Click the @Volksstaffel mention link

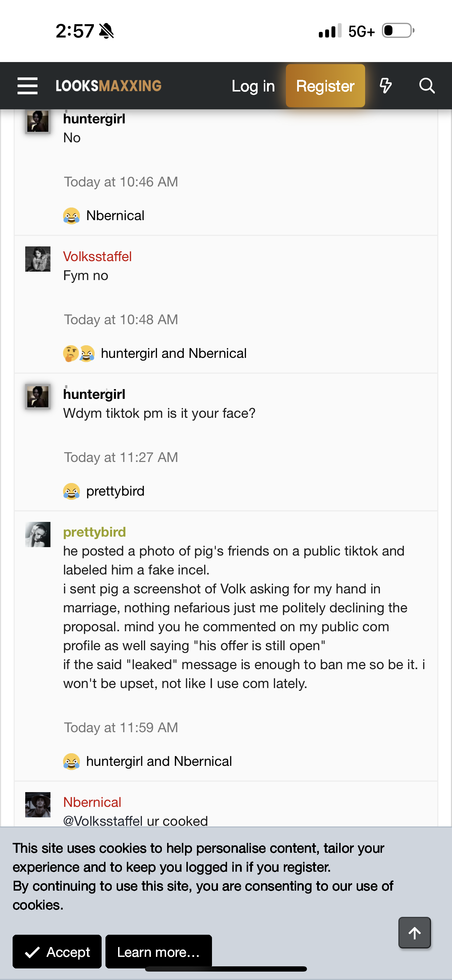103,821
